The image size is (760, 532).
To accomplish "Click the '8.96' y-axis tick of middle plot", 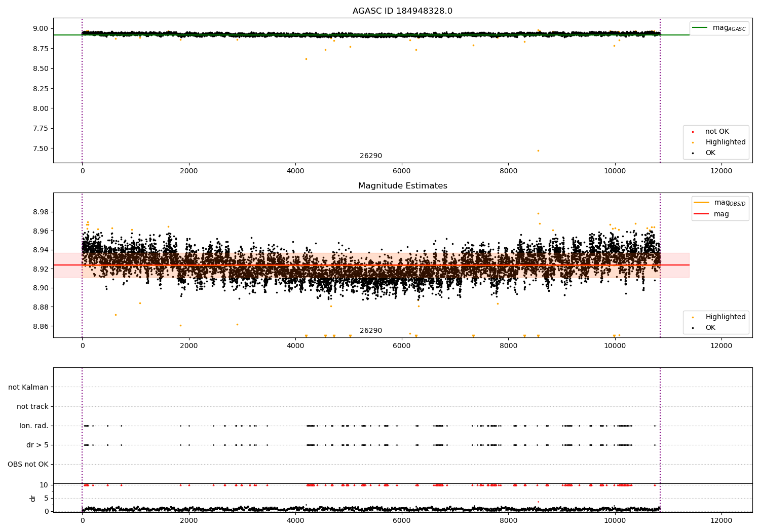I will (41, 231).
